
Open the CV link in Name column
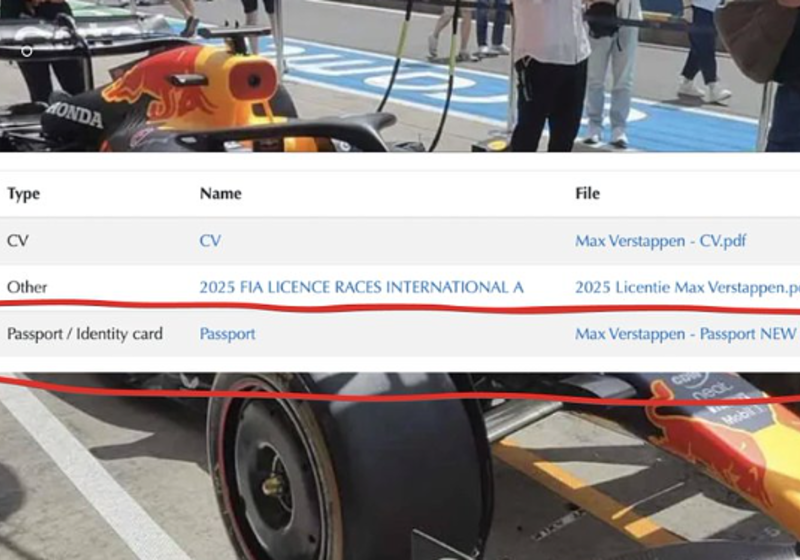tap(210, 241)
